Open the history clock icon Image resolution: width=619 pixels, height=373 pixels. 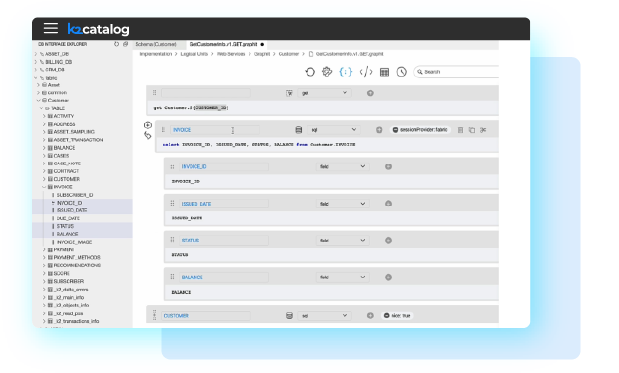pyautogui.click(x=401, y=72)
